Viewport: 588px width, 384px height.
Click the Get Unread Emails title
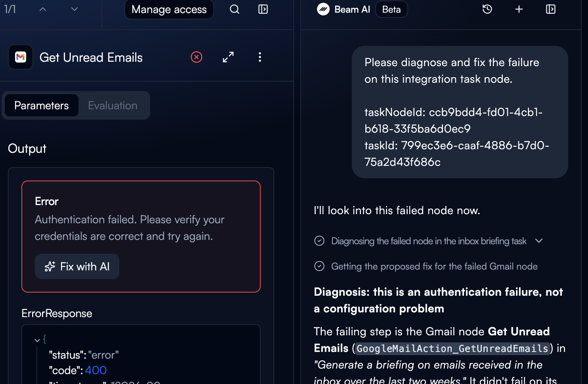pyautogui.click(x=91, y=57)
